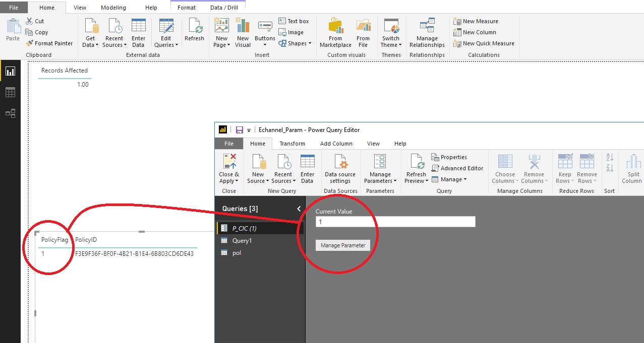Select the Query1 query

click(x=260, y=241)
